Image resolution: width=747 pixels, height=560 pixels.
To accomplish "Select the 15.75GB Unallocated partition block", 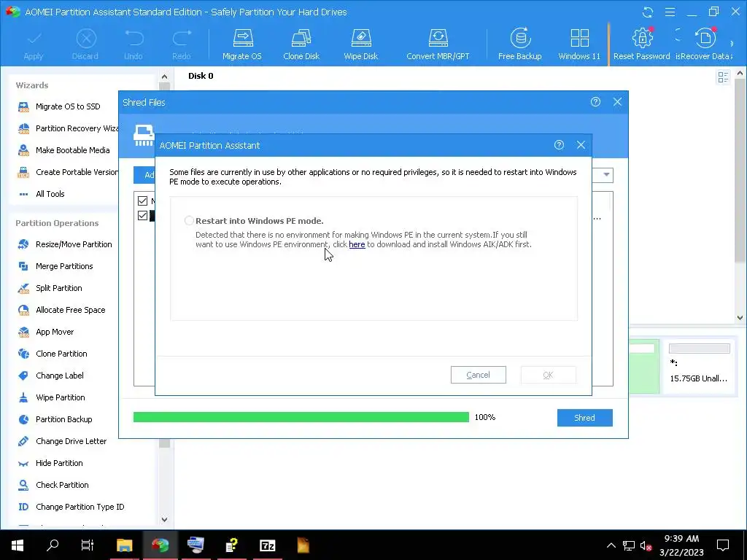I will [x=699, y=367].
